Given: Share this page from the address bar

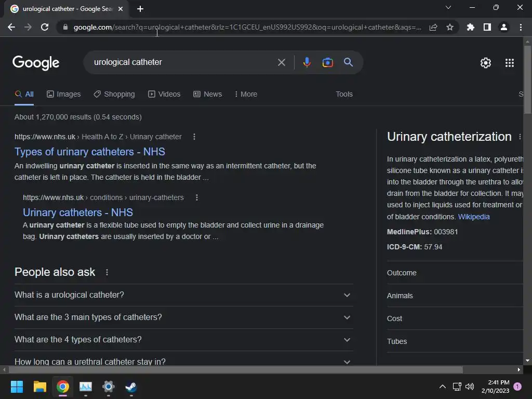Looking at the screenshot, I should pyautogui.click(x=433, y=27).
